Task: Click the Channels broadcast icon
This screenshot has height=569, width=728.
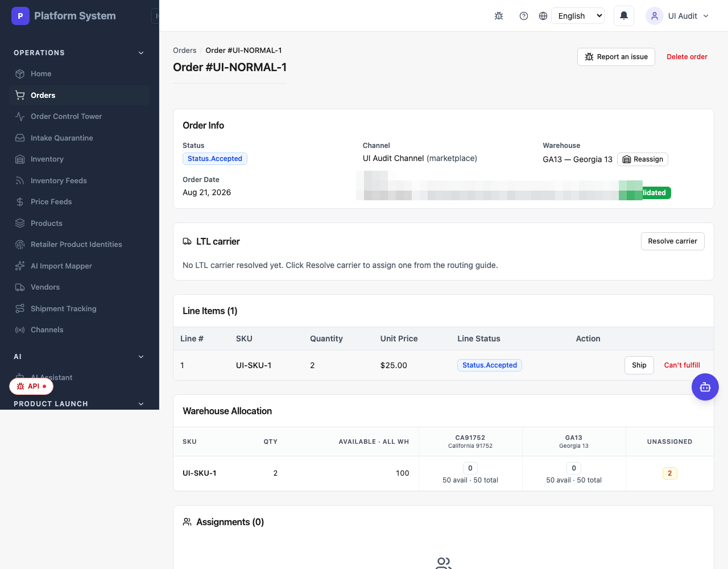Action: click(x=20, y=330)
